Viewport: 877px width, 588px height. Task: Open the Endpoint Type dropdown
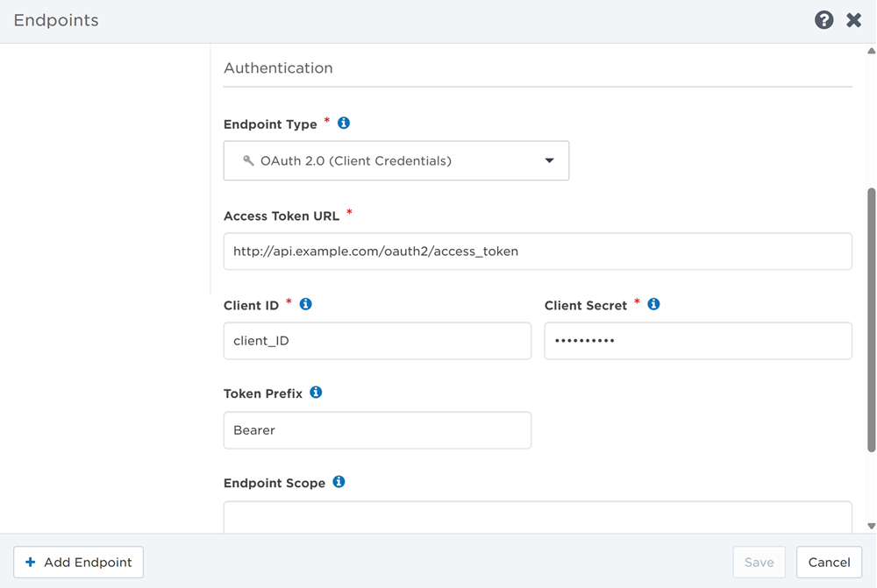396,161
